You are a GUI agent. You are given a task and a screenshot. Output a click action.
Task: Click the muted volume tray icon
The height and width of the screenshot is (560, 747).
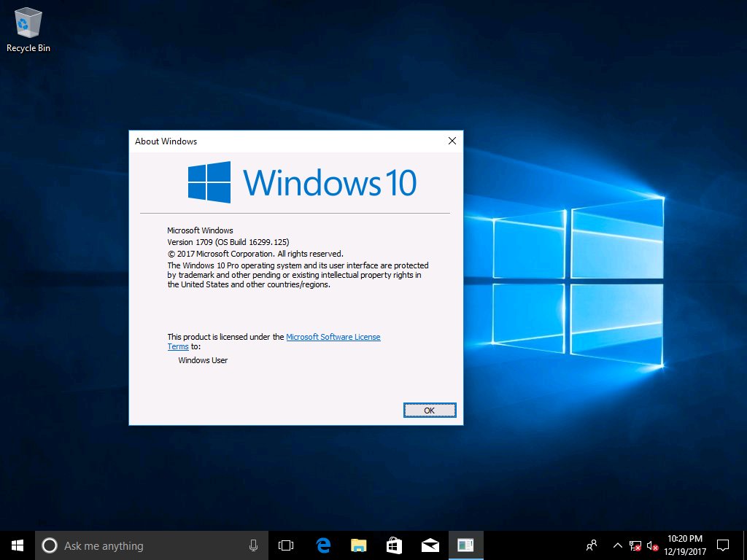point(652,545)
